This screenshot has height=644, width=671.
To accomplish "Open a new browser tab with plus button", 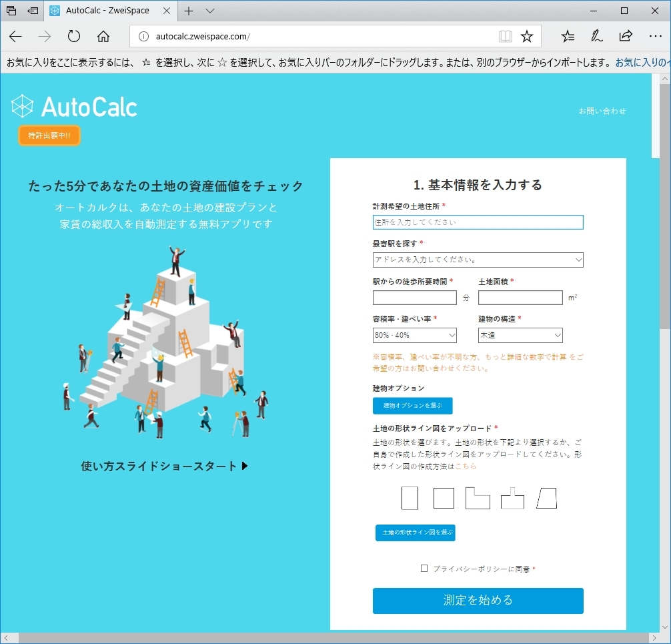I will (189, 11).
